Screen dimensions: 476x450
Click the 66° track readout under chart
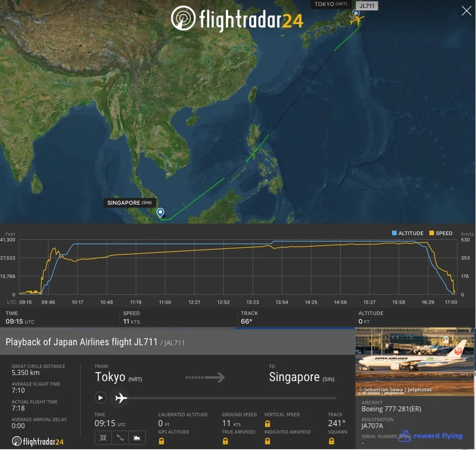tap(246, 321)
